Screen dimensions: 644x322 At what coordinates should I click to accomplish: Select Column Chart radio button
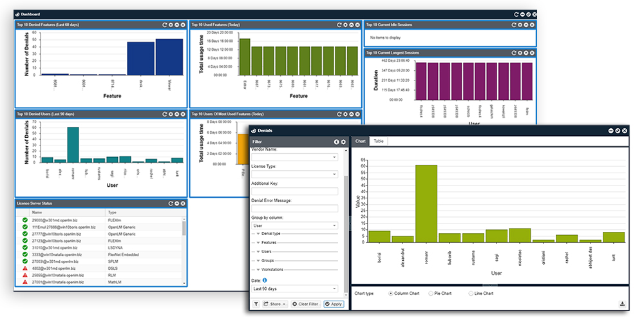pyautogui.click(x=391, y=294)
